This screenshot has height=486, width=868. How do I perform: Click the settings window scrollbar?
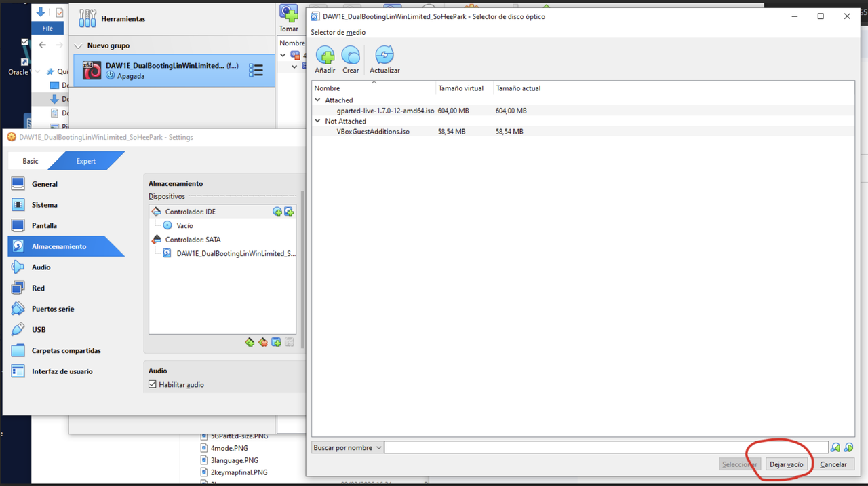tap(302, 269)
